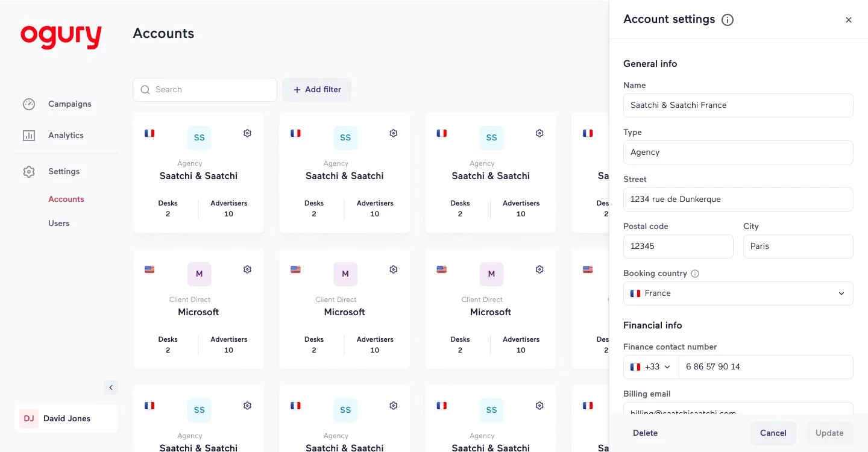Click the Type field showing Agency
Viewport: 868px width, 452px height.
click(x=738, y=152)
